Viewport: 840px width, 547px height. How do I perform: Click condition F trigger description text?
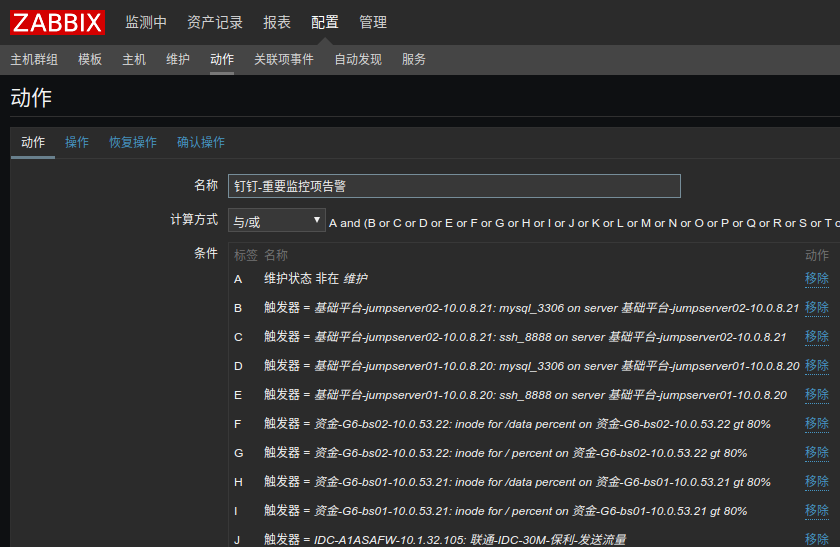(517, 424)
